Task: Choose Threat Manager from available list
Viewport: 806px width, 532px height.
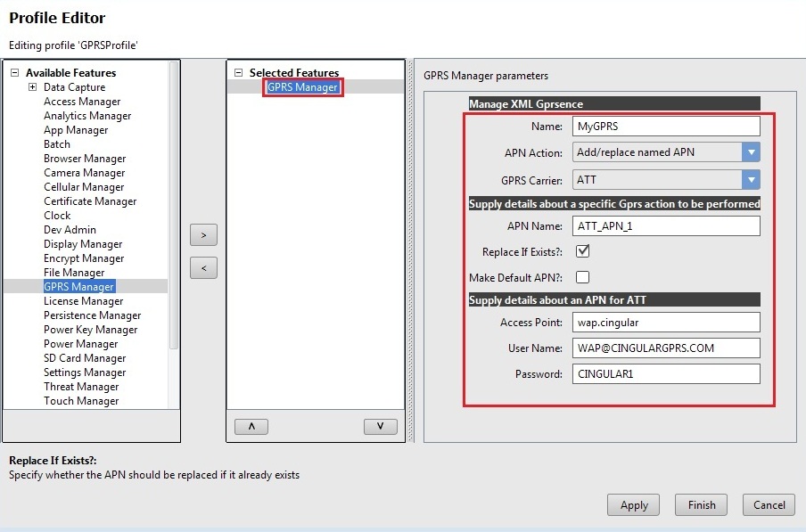Action: tap(81, 387)
